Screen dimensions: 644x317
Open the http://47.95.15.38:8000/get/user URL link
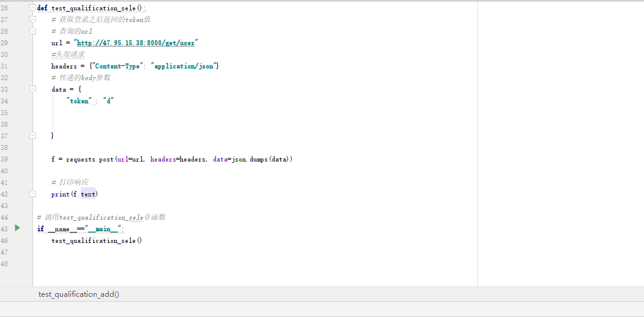tap(136, 43)
